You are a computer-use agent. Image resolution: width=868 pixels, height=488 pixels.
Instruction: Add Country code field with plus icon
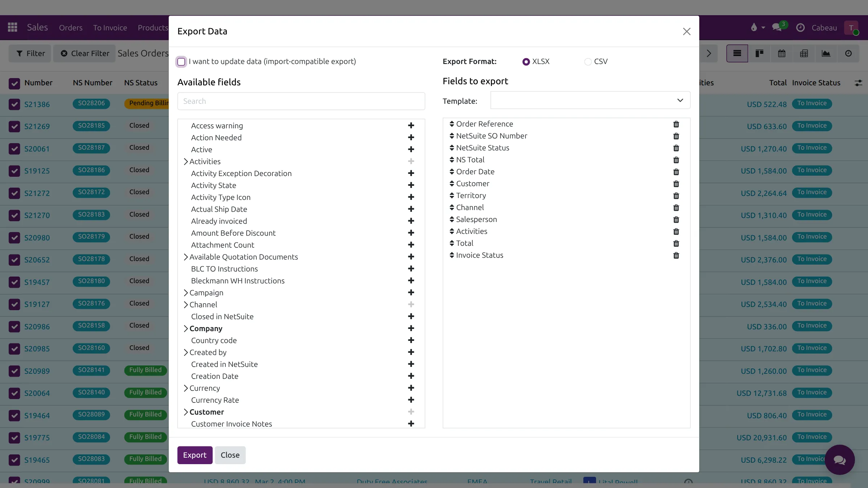coord(411,340)
